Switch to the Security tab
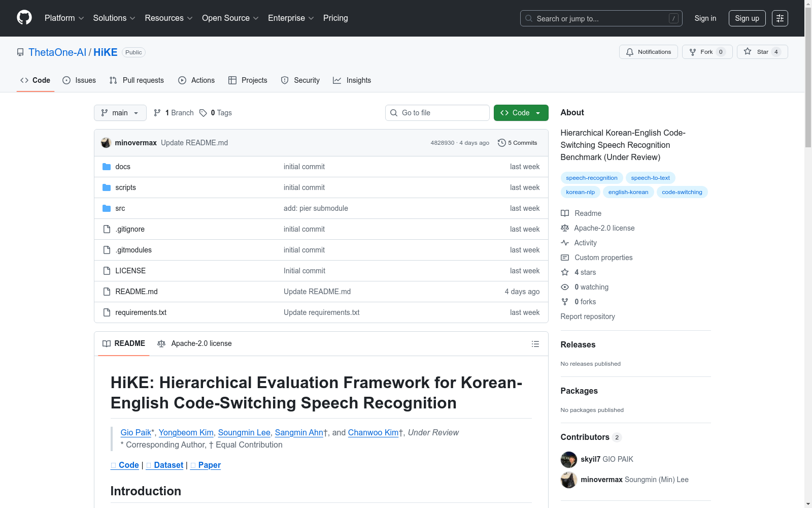This screenshot has height=508, width=812. tap(300, 80)
